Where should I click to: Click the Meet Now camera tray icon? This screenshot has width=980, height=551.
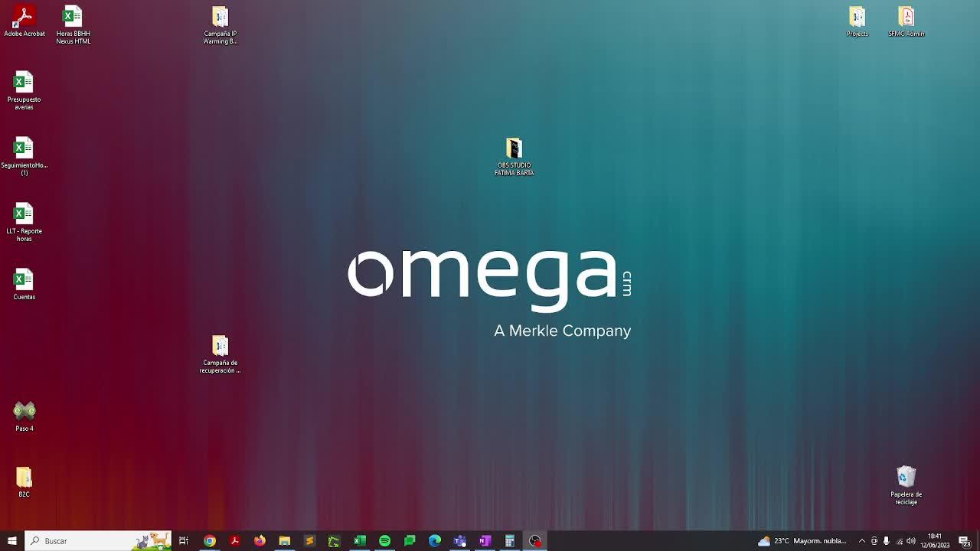pos(874,541)
